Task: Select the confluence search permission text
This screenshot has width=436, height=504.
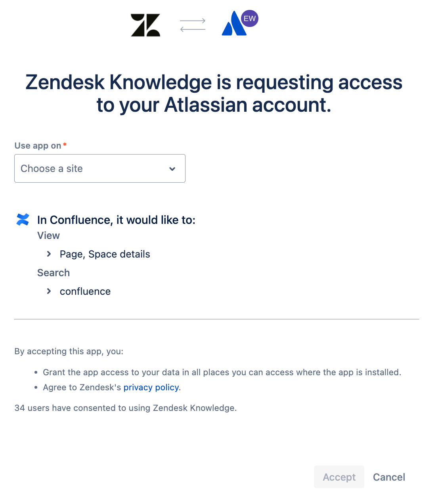Action: (85, 291)
